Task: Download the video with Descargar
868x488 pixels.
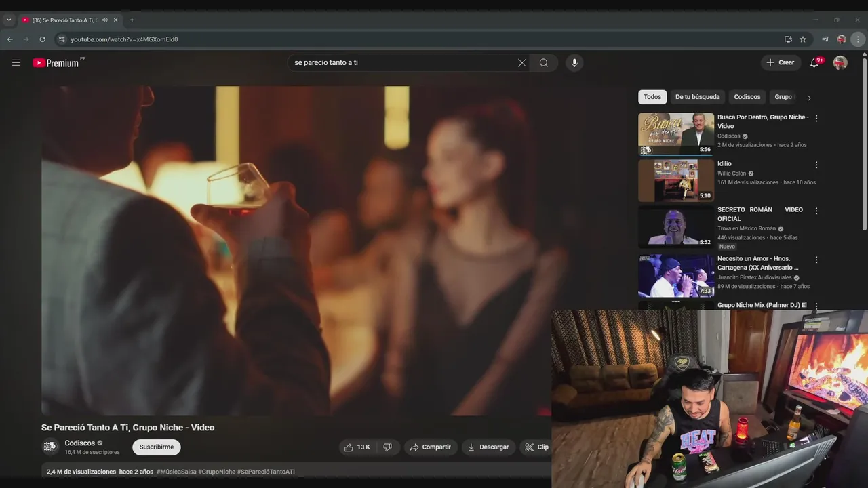Action: pos(488,447)
